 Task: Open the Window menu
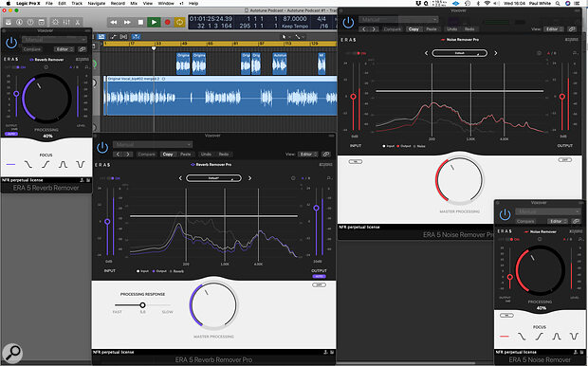click(166, 3)
